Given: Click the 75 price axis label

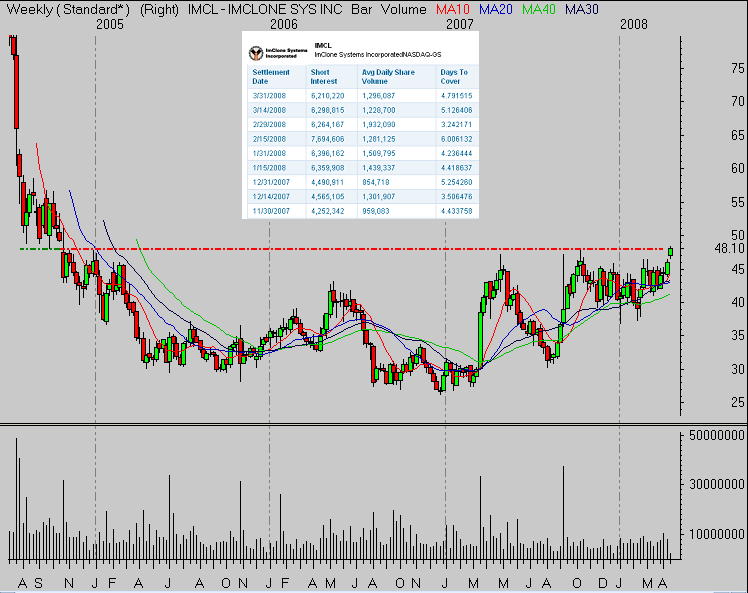Looking at the screenshot, I should pyautogui.click(x=738, y=69).
